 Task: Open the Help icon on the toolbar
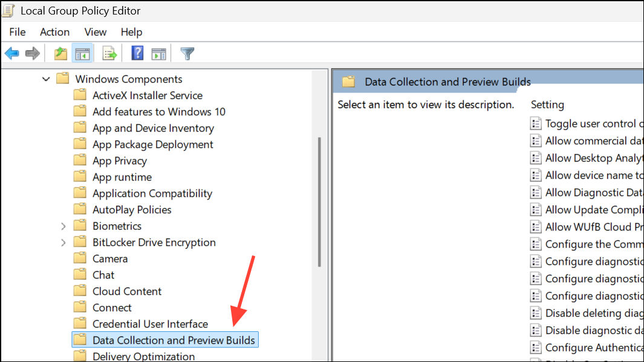137,53
